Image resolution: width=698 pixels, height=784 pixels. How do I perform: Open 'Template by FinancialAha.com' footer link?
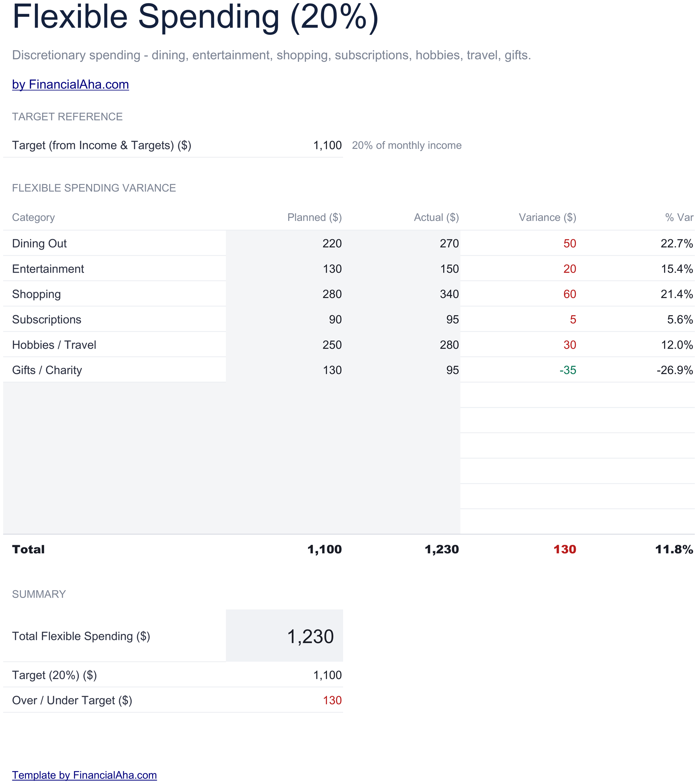[x=84, y=775]
